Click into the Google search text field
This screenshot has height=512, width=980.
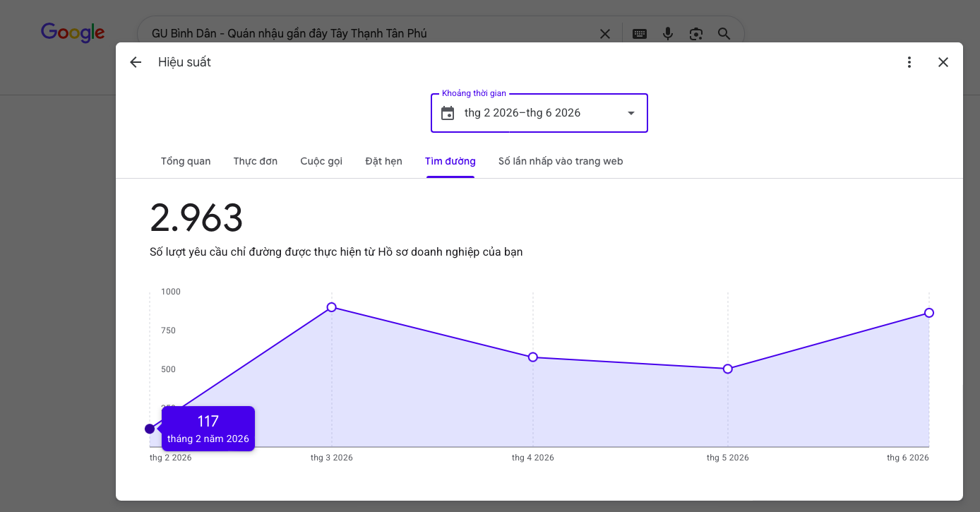[x=367, y=34]
